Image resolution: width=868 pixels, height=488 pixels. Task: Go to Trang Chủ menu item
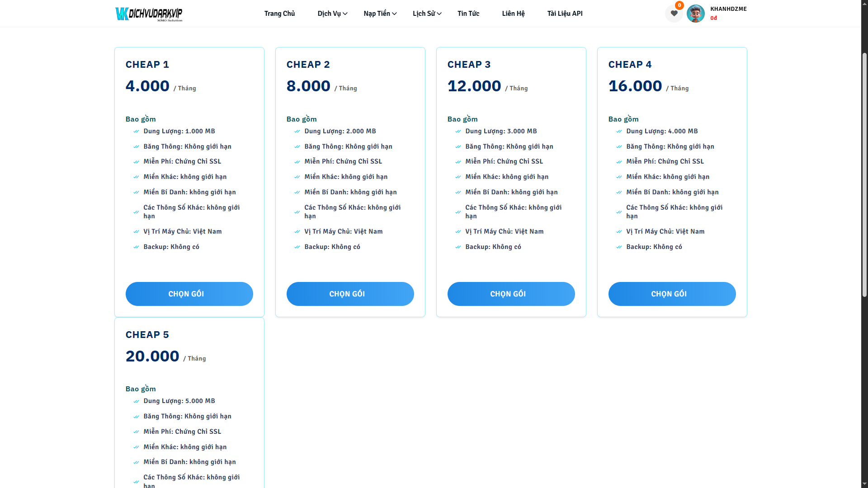[279, 14]
